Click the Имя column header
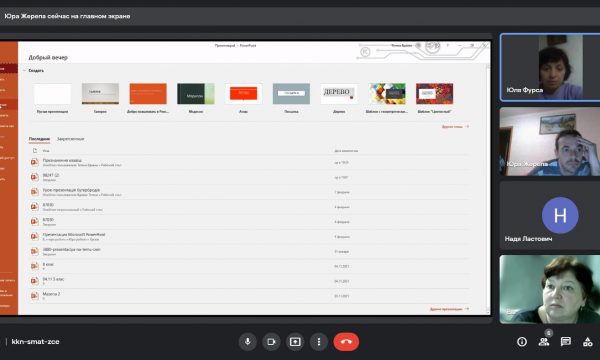 click(46, 151)
